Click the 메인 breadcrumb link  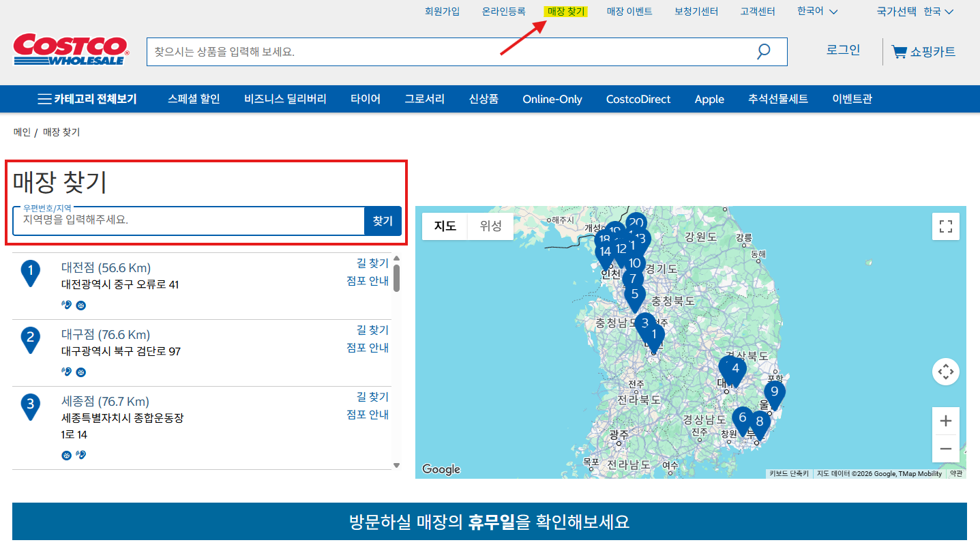coord(23,132)
